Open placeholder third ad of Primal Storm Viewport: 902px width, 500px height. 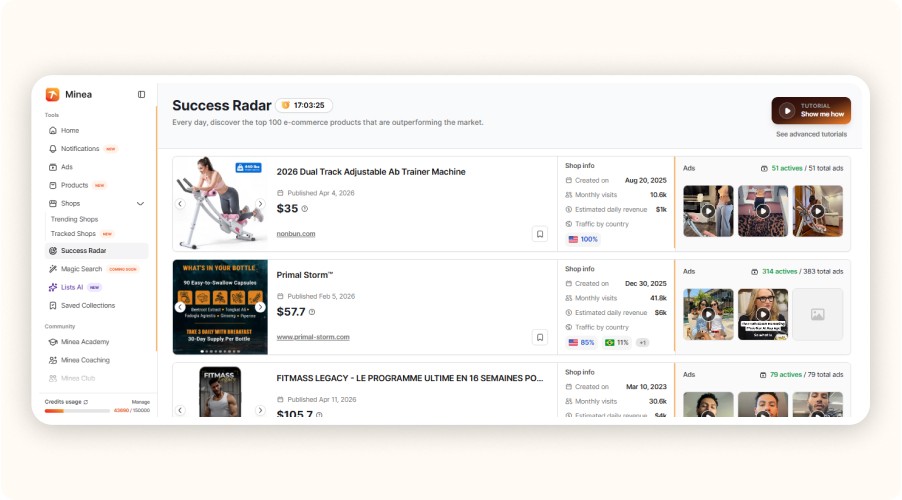[x=817, y=314]
